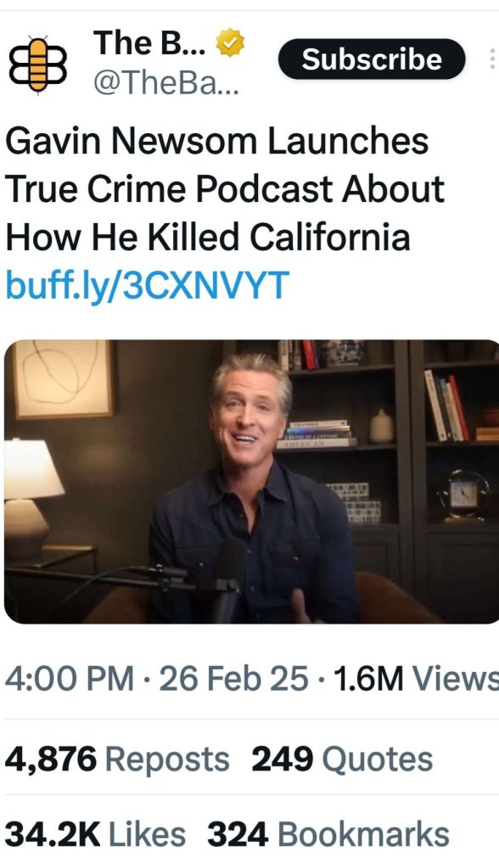Show the 249 Quotes list

342,759
